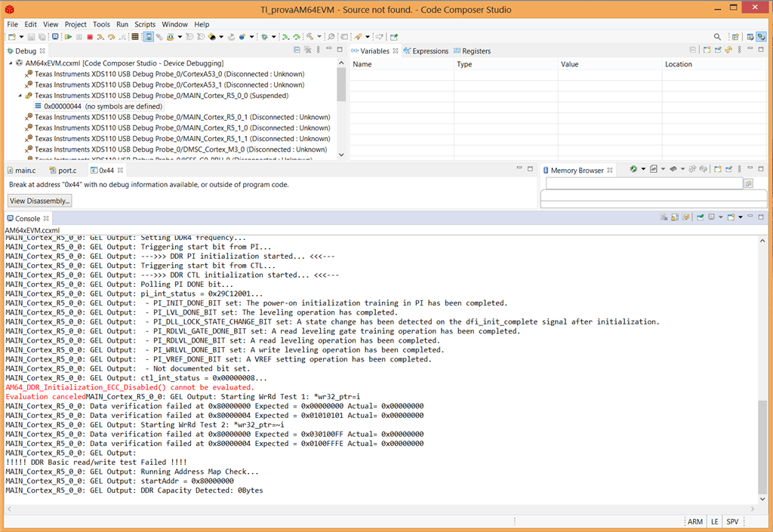
Task: Switch to the Expressions tab
Action: click(x=426, y=51)
